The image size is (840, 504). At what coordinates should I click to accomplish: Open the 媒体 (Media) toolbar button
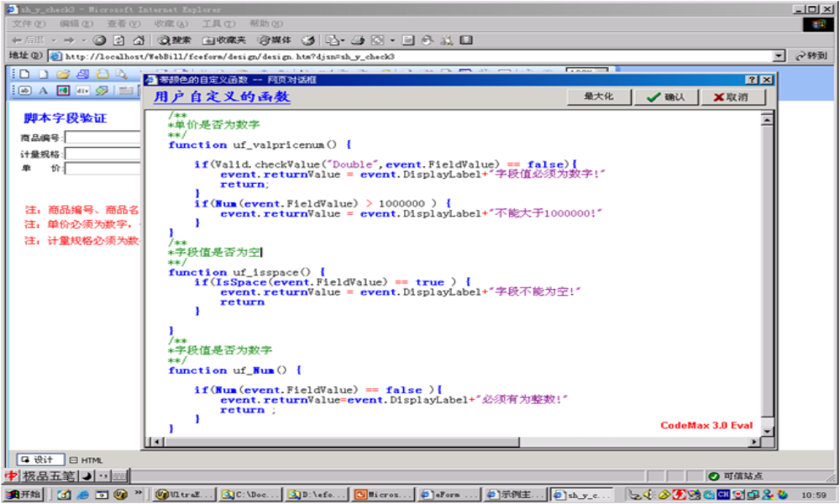point(275,40)
